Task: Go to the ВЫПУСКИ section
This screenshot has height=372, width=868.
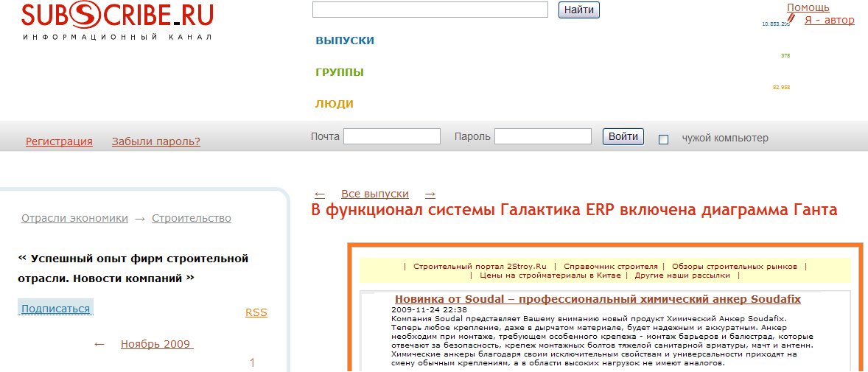Action: tap(345, 41)
